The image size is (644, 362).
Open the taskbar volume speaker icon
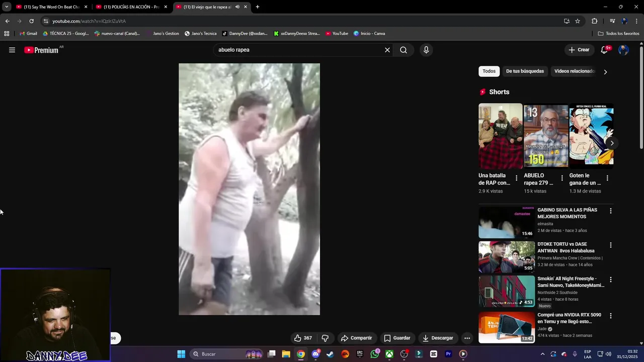point(608,354)
